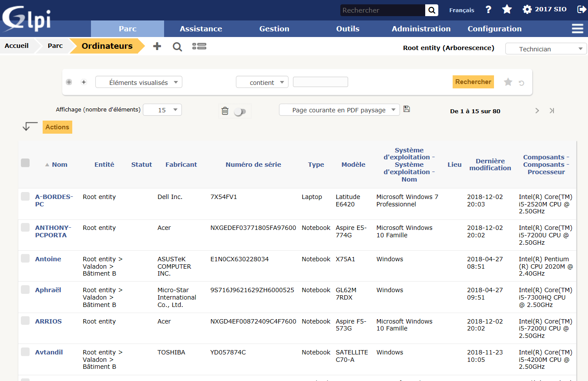Click the sort arrow by Nom

[47, 165]
